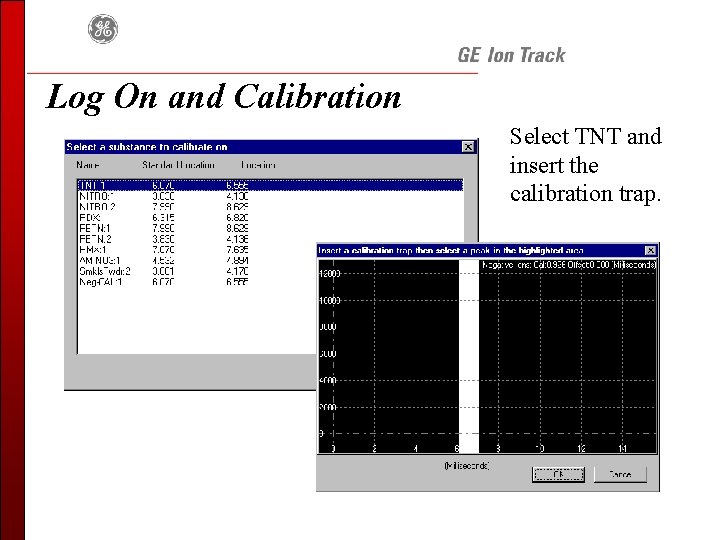
Task: Select the PETN:2 calibration substance
Action: [270, 239]
